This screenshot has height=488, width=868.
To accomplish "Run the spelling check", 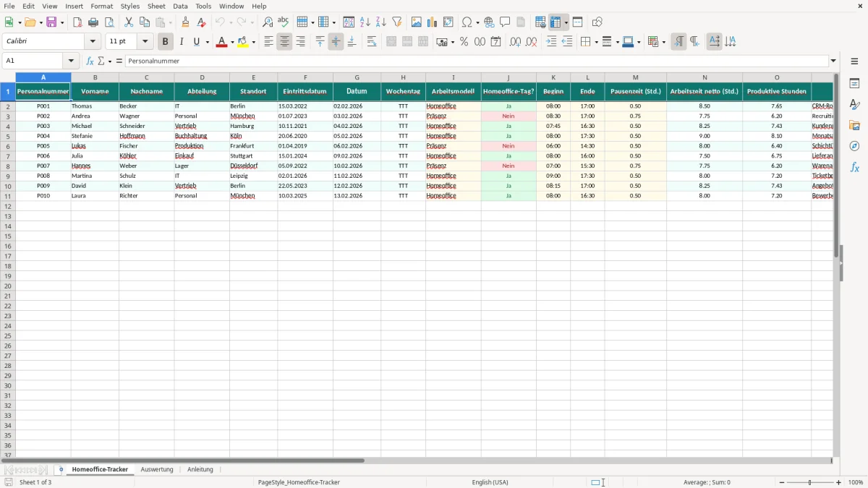I will click(284, 22).
